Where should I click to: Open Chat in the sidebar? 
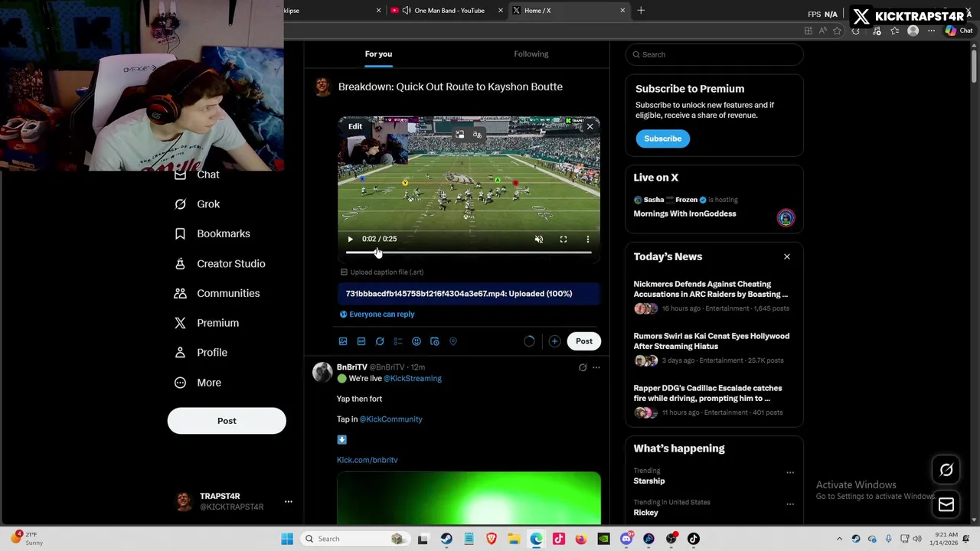198,174
